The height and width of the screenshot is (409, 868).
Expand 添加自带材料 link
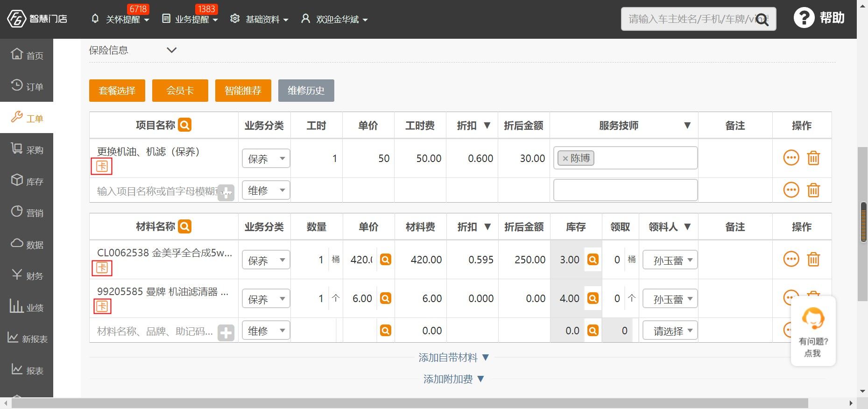point(453,357)
